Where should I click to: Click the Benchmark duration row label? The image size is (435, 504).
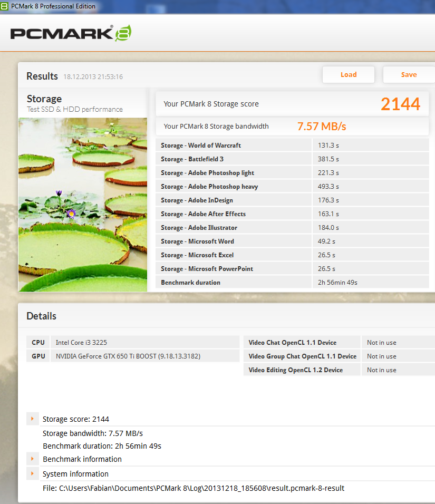pos(191,283)
